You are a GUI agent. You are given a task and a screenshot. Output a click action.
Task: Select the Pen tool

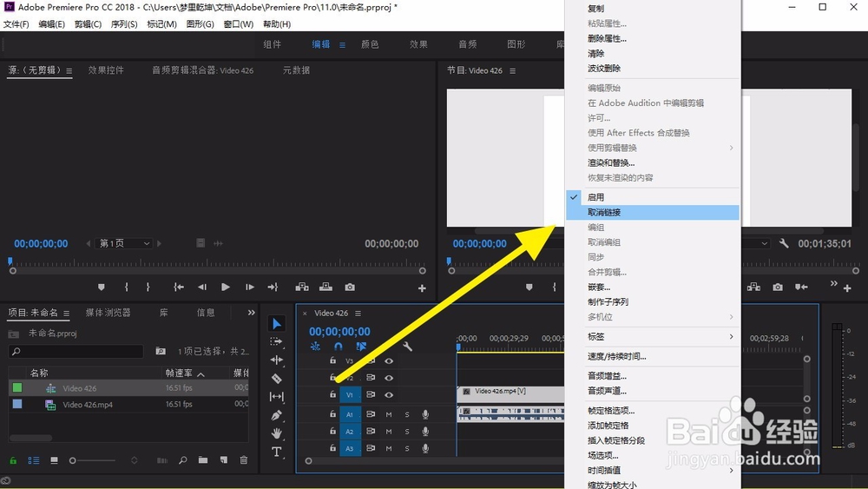click(x=276, y=415)
